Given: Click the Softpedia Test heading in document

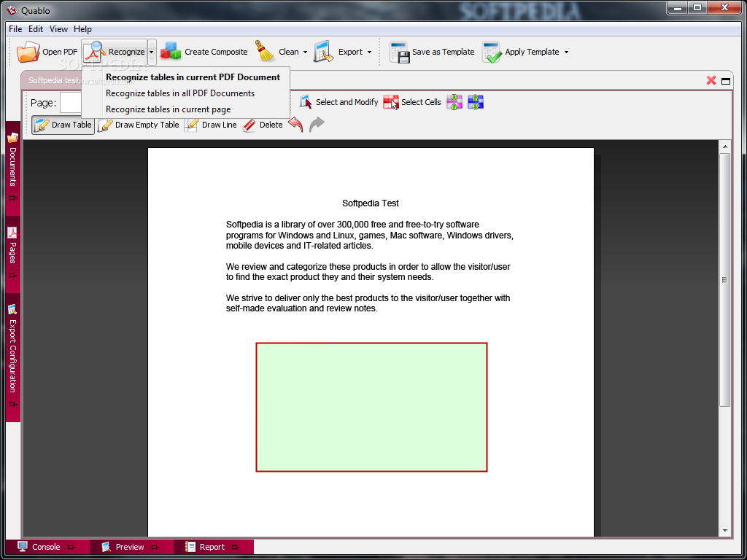Looking at the screenshot, I should [x=371, y=203].
